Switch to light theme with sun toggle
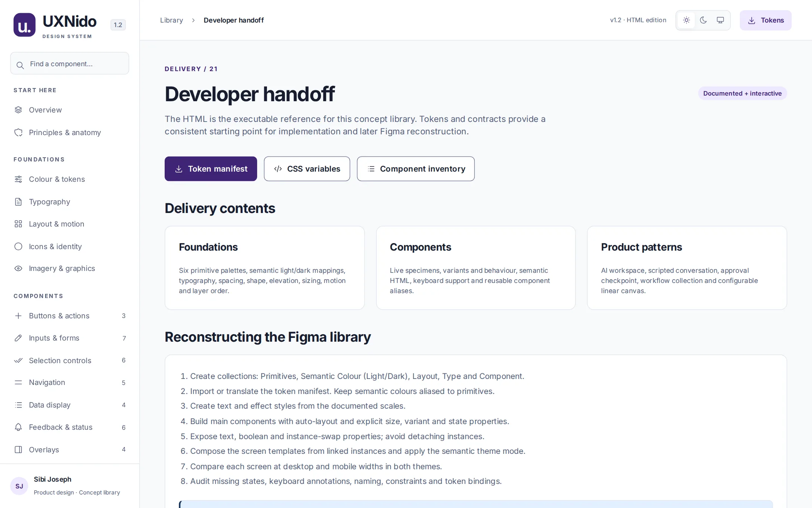 [686, 20]
